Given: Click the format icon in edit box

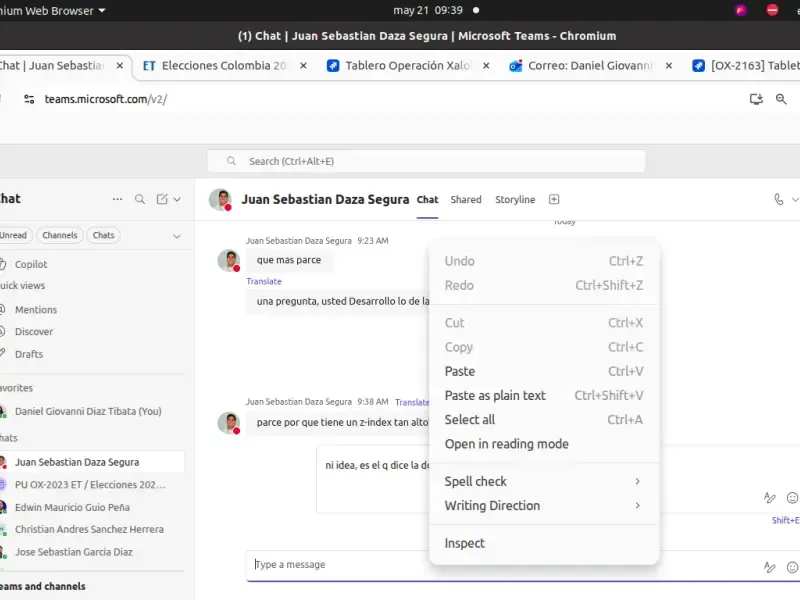Looking at the screenshot, I should [769, 497].
